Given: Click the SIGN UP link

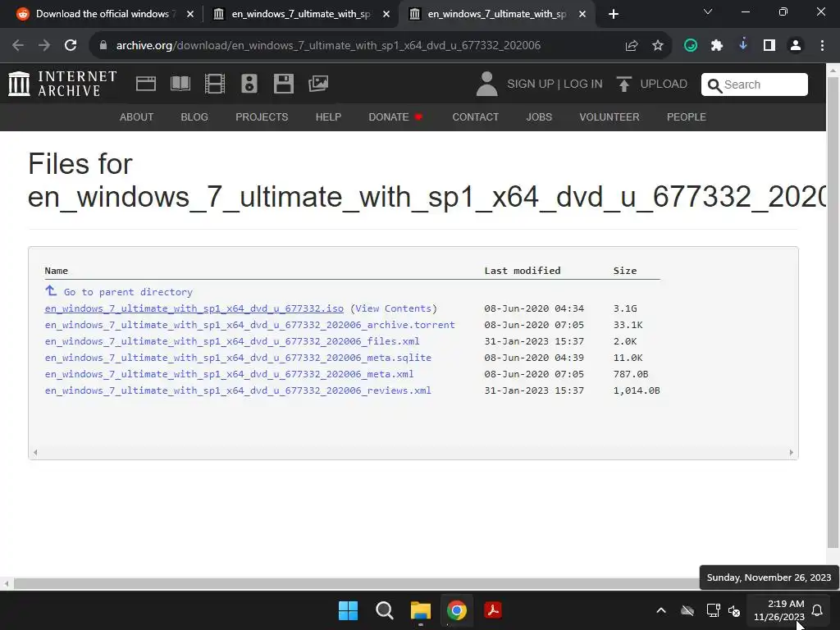Looking at the screenshot, I should tap(531, 84).
